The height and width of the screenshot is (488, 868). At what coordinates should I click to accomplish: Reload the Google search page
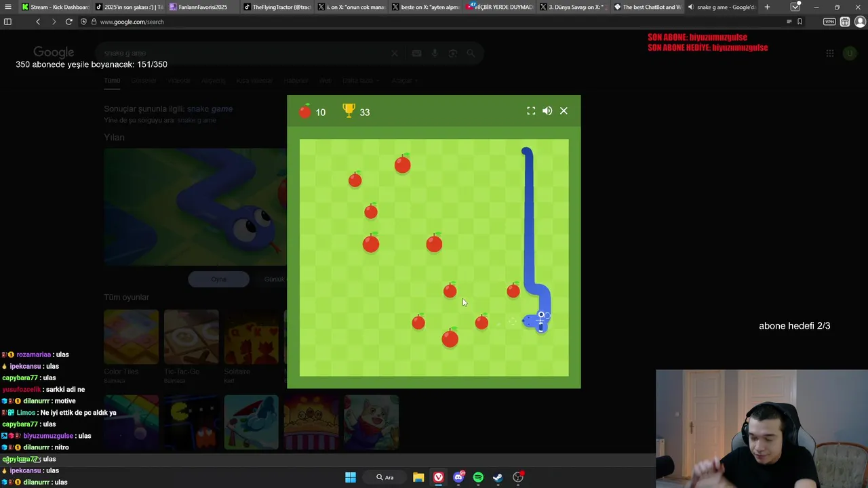pos(68,22)
